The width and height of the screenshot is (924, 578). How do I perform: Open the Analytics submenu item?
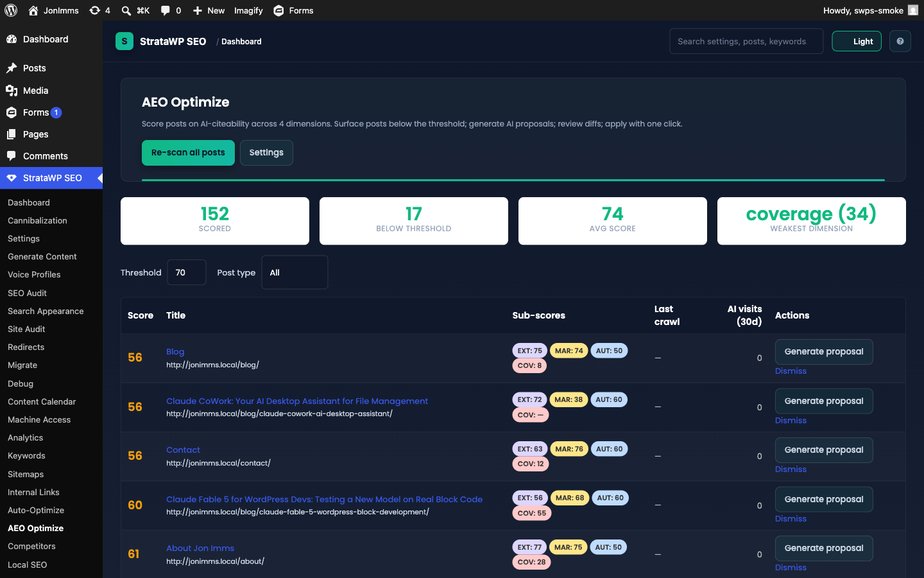26,437
